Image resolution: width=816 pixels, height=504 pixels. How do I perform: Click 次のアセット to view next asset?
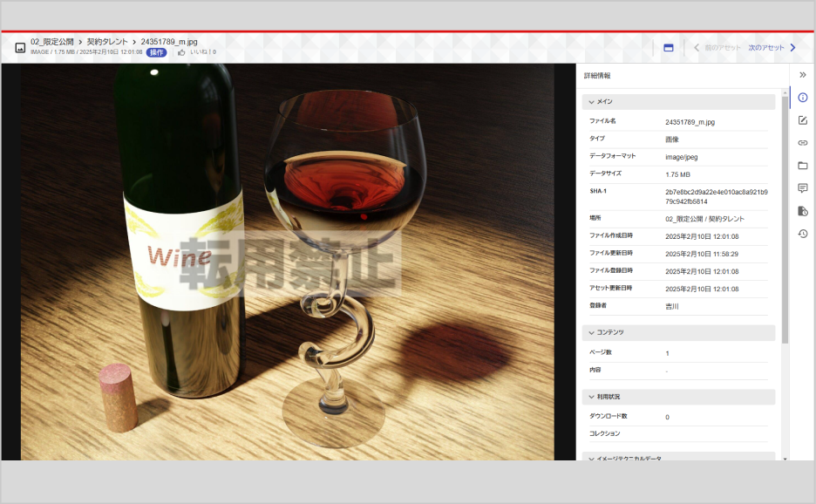click(771, 48)
